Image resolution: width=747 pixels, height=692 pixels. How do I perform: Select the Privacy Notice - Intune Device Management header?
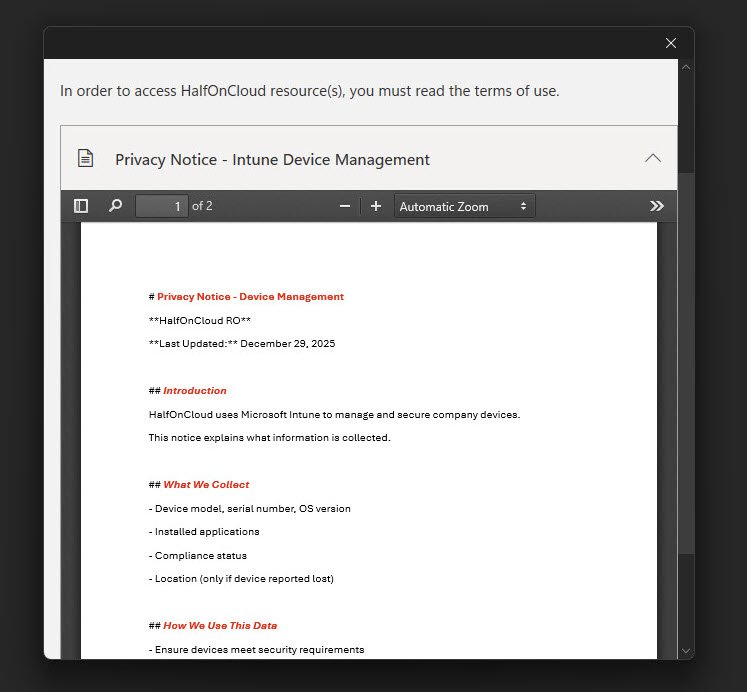[272, 159]
